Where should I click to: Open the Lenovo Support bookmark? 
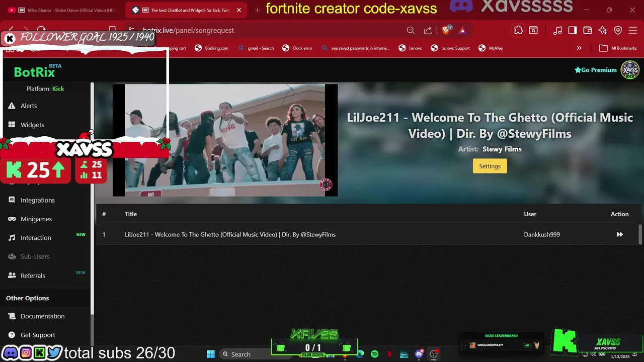point(450,48)
